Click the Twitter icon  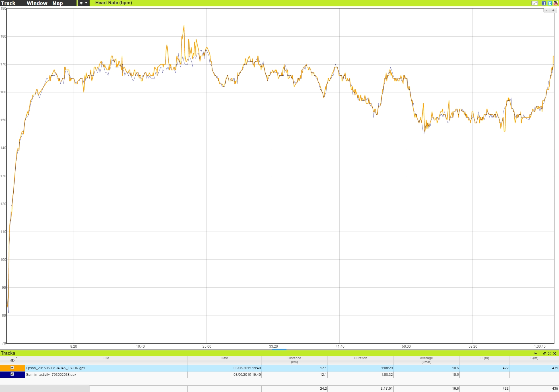[x=550, y=3]
